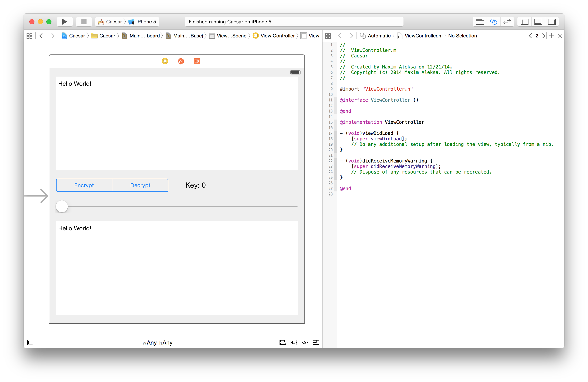Switch to Assistant editor mode
The height and width of the screenshot is (382, 588).
(493, 22)
